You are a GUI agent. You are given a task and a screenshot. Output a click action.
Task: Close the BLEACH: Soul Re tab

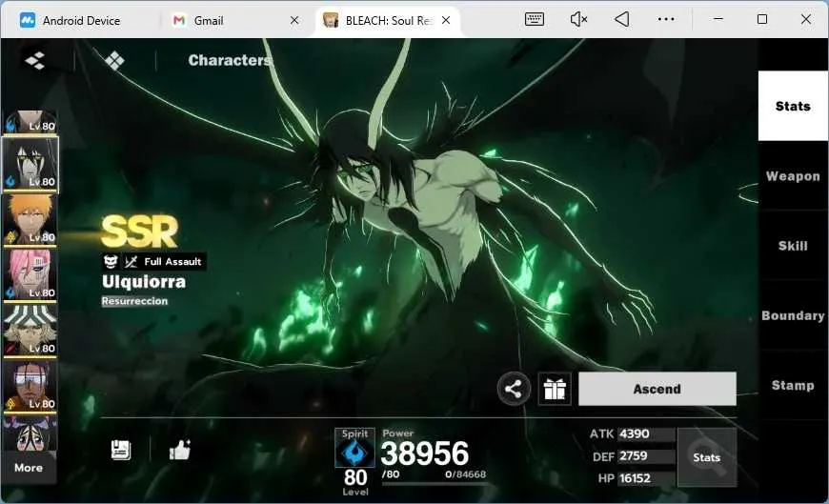pos(446,21)
